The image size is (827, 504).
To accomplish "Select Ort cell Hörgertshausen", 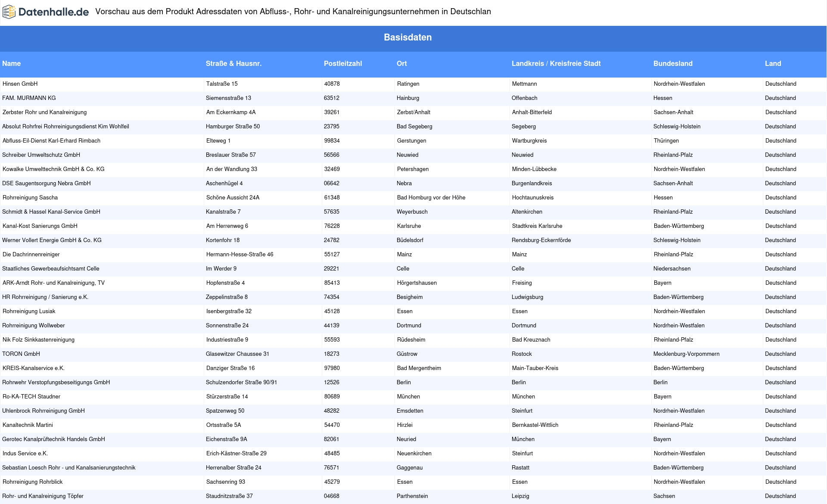I will click(417, 283).
